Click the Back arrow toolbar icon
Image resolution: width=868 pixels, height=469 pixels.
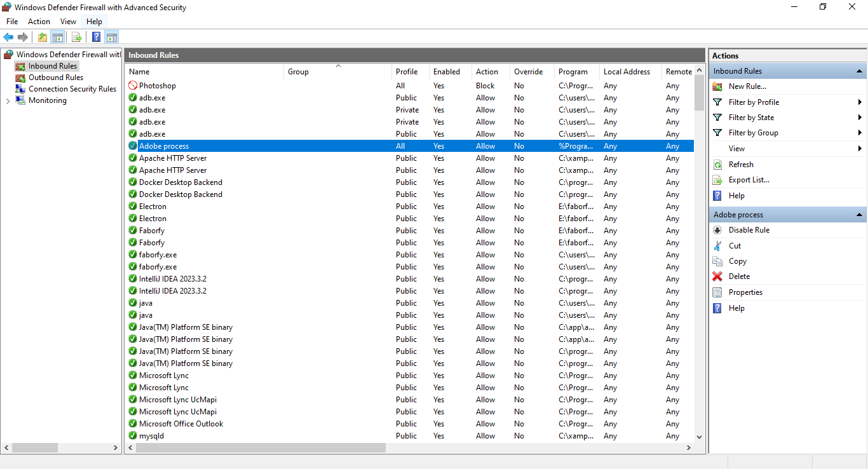(x=8, y=37)
